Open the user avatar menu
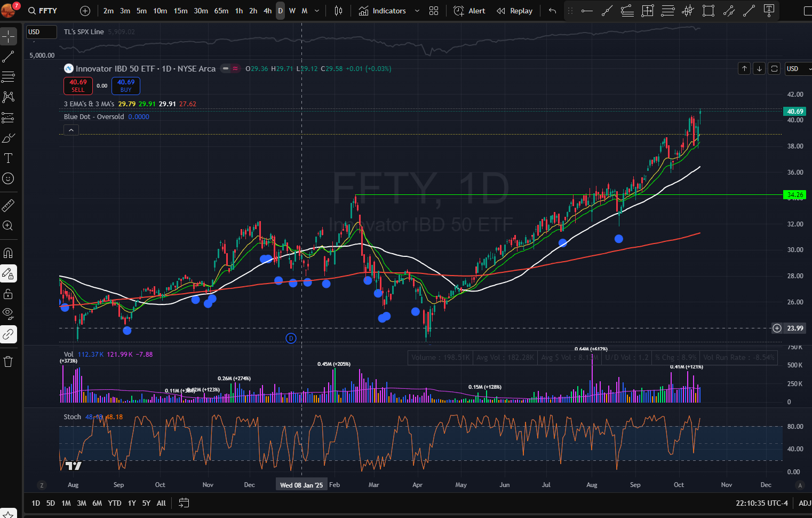 (9, 10)
